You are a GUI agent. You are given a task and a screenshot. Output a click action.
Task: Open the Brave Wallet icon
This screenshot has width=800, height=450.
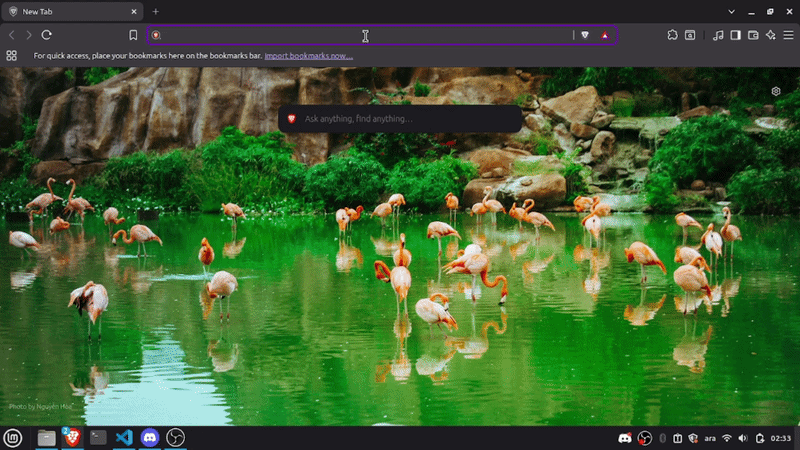tap(753, 35)
